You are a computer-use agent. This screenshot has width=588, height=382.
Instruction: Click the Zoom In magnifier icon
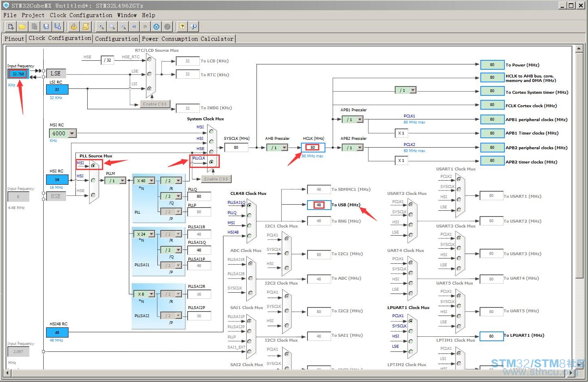[101, 27]
